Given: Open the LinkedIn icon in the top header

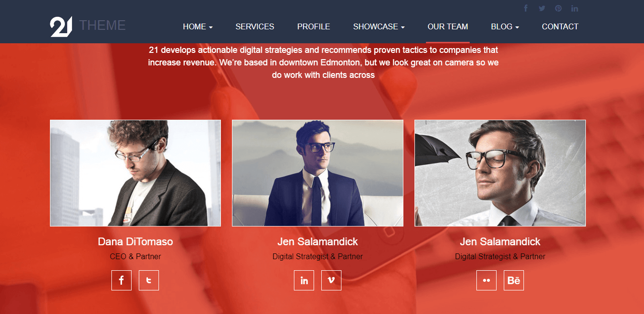Looking at the screenshot, I should tap(575, 8).
